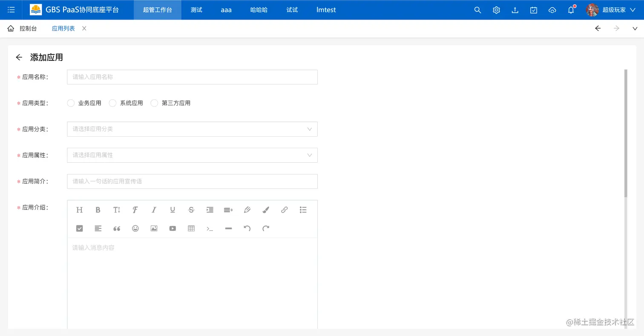Undo the last editor action
644x336 pixels.
tap(247, 228)
